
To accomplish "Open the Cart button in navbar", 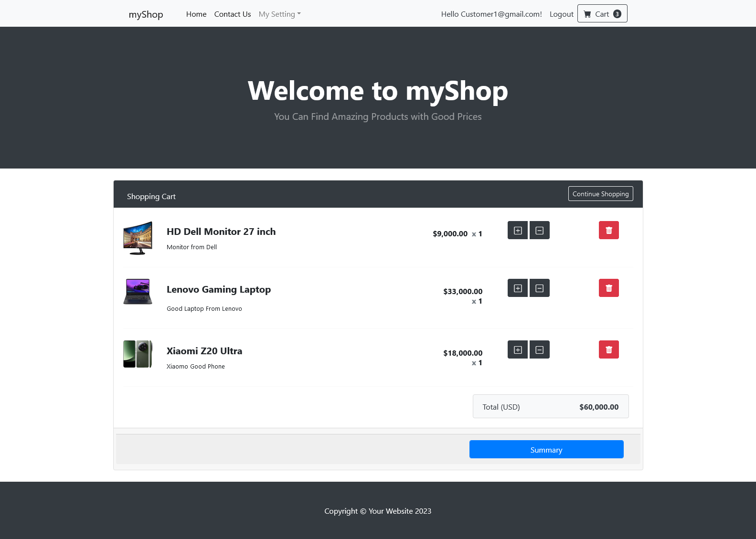I will [602, 14].
